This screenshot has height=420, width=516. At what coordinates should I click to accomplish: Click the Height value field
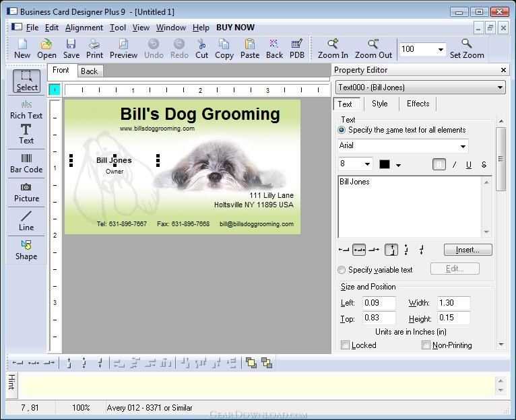[x=453, y=318]
